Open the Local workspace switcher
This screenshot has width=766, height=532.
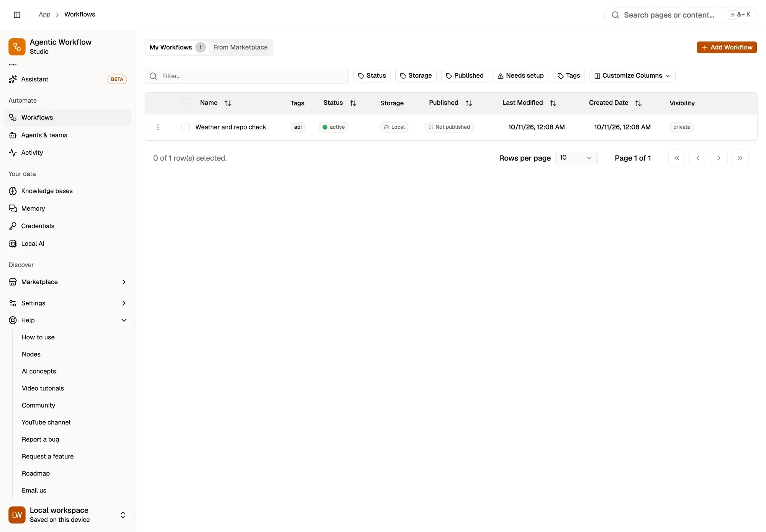68,515
